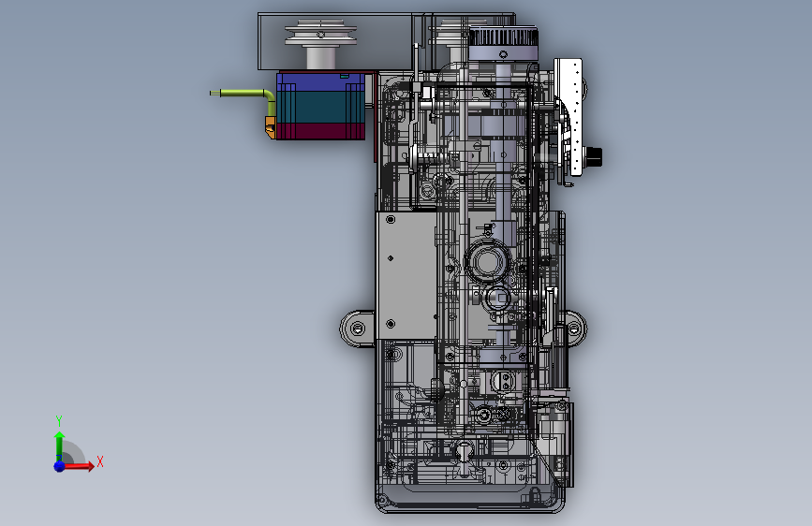The image size is (812, 526).
Task: Select the gray cover plate with three screws
Action: click(406, 275)
